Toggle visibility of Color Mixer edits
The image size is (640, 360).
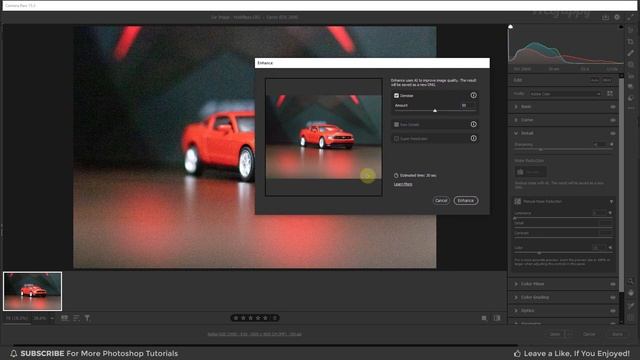(613, 284)
